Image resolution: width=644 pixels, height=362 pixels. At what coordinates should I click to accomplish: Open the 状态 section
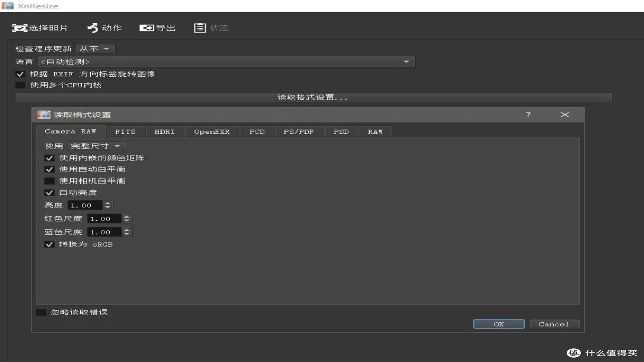coord(212,28)
